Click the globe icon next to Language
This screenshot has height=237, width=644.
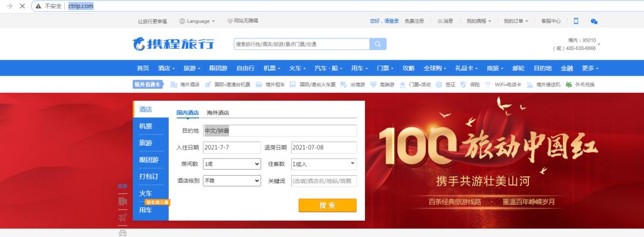pyautogui.click(x=182, y=21)
